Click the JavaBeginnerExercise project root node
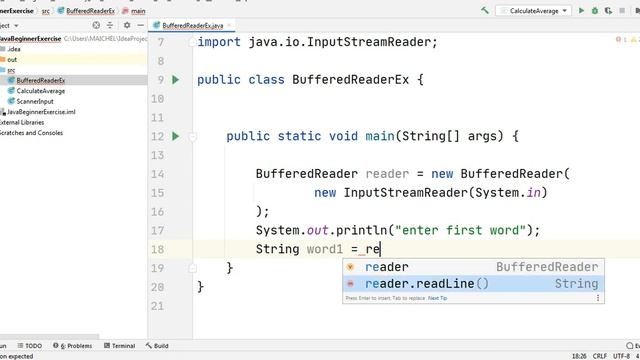The width and height of the screenshot is (640, 360). pyautogui.click(x=30, y=38)
